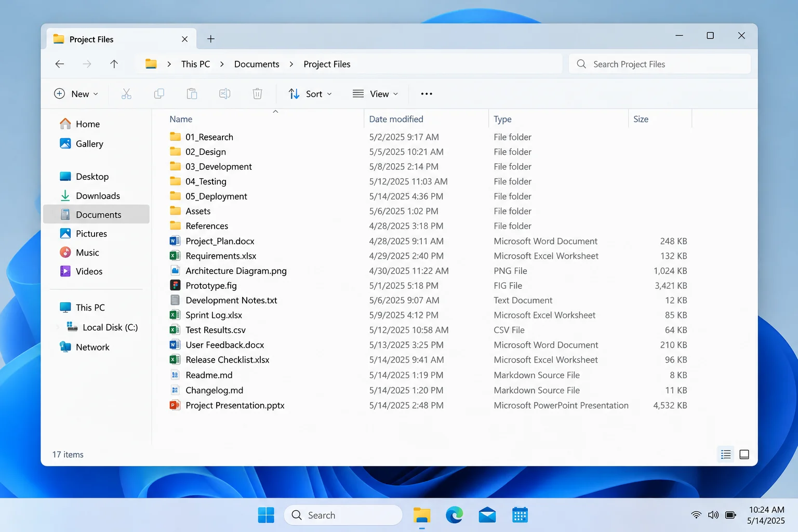Click Project Files breadcrumb segment

(x=327, y=64)
